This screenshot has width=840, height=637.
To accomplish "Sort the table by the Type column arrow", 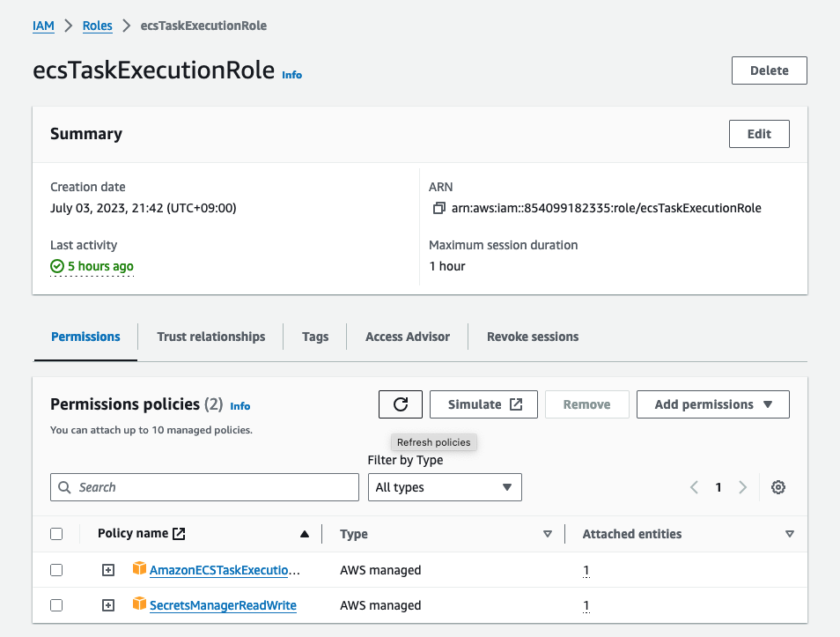I will tap(548, 534).
